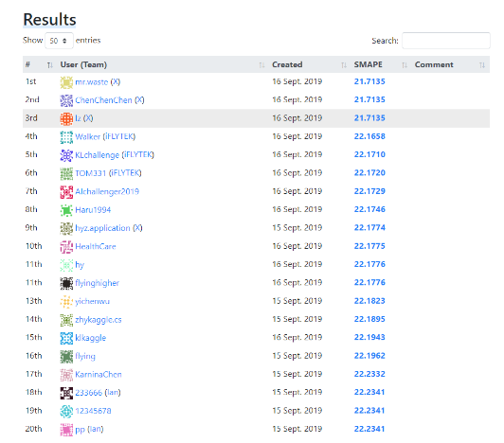
Task: Sort the table by SMAPE column
Action: (379, 64)
